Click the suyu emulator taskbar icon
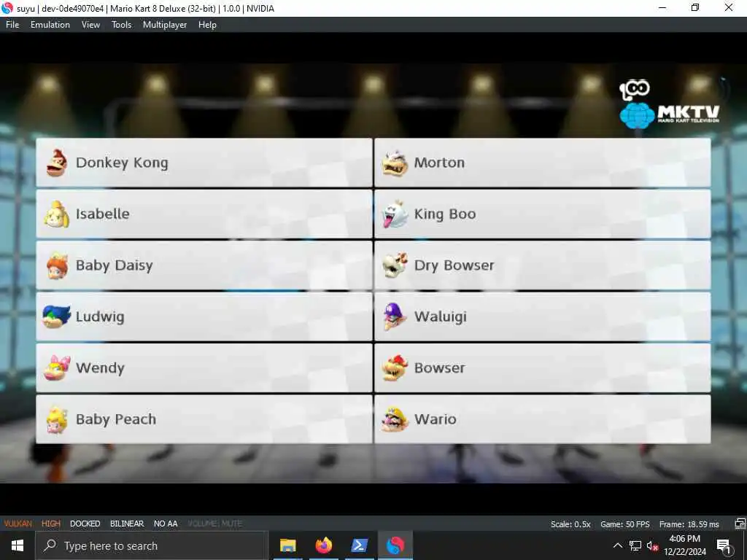747x560 pixels. point(395,545)
